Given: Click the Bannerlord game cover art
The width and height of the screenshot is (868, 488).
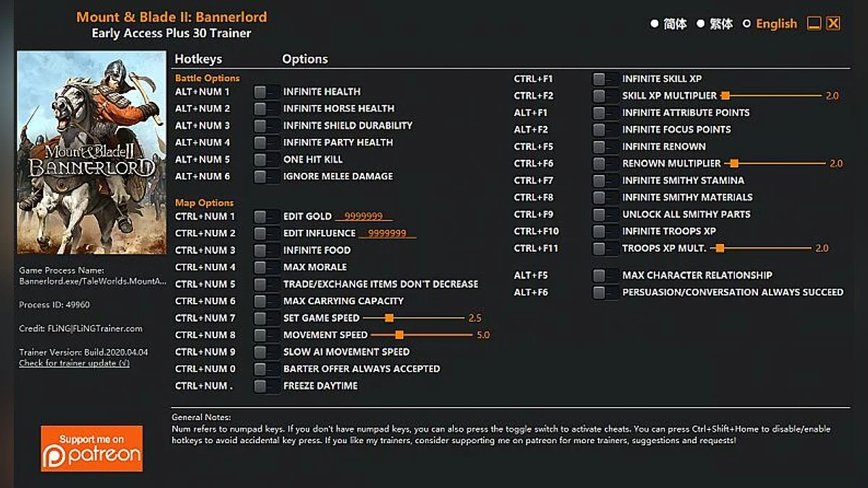Looking at the screenshot, I should click(x=91, y=152).
